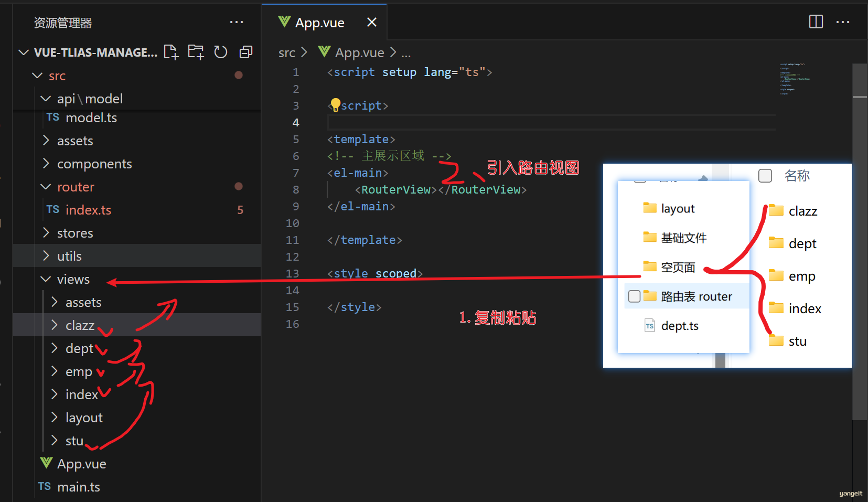
Task: Click App.vue in the breadcrumb path
Action: (359, 52)
